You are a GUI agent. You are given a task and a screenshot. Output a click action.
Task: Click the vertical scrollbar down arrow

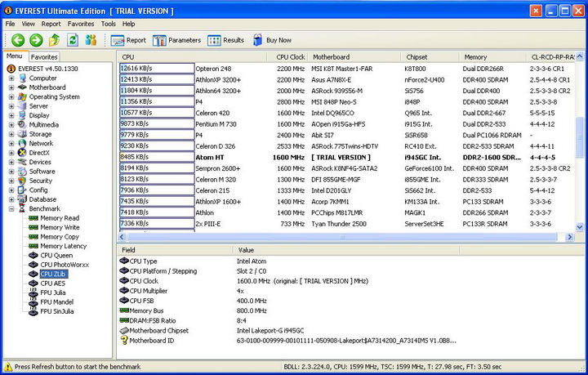coord(579,227)
